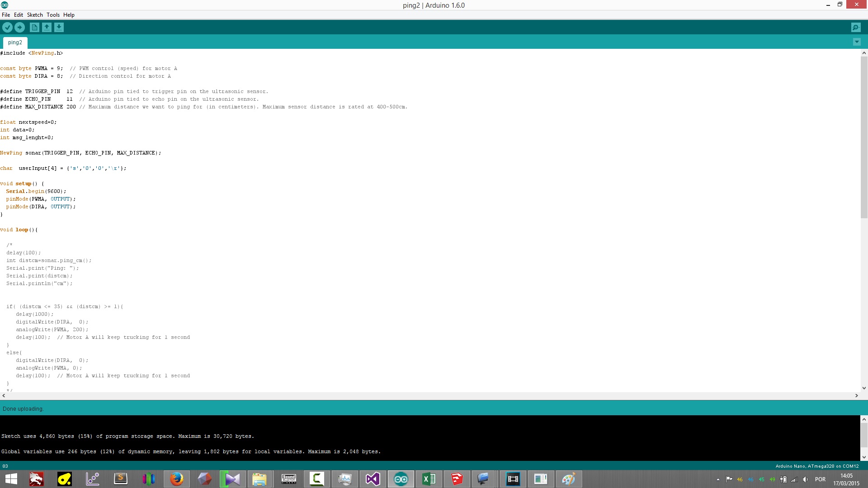The image size is (868, 488).
Task: Click the Verify sketch checkmark button
Action: [7, 28]
